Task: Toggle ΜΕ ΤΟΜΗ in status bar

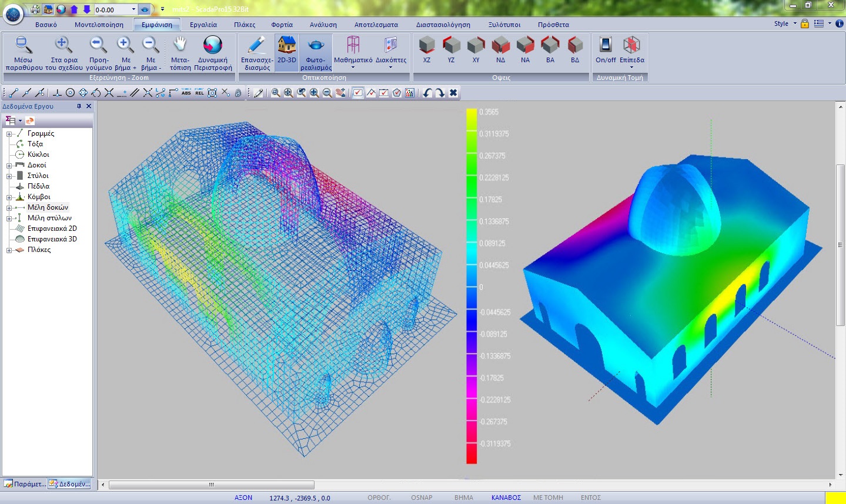Action: point(548,498)
